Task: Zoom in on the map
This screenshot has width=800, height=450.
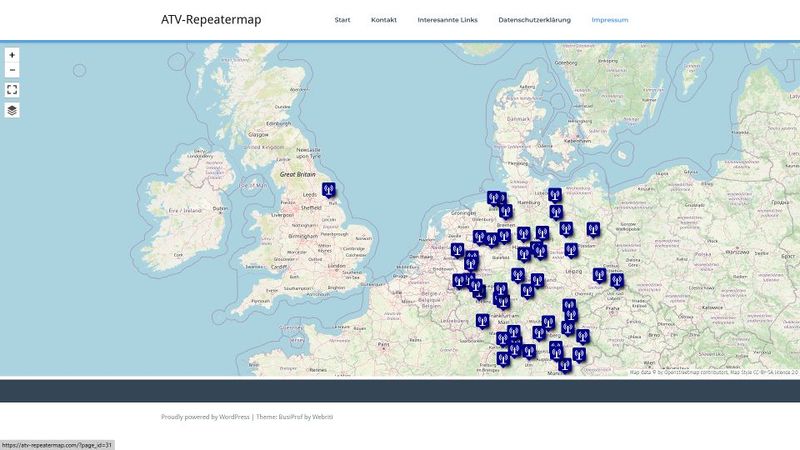Action: tap(12, 55)
